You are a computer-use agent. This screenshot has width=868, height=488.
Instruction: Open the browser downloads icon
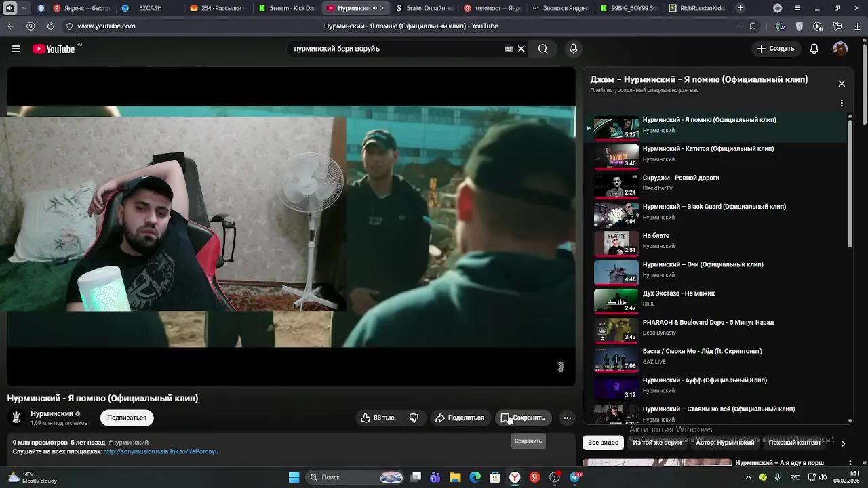(x=856, y=26)
